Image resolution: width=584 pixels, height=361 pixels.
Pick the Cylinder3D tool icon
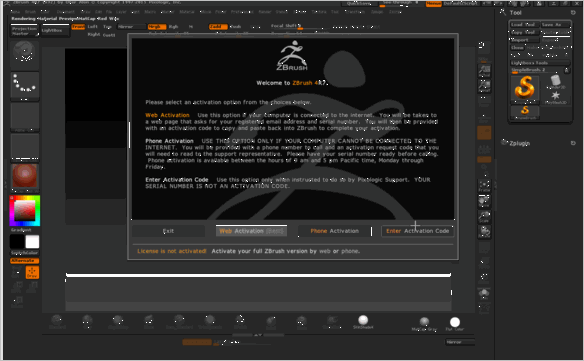tap(555, 82)
